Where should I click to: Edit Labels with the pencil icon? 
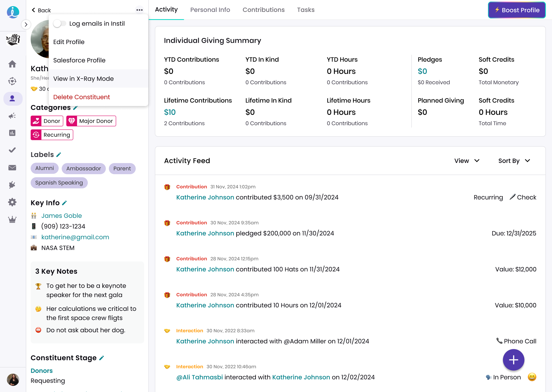tap(59, 155)
